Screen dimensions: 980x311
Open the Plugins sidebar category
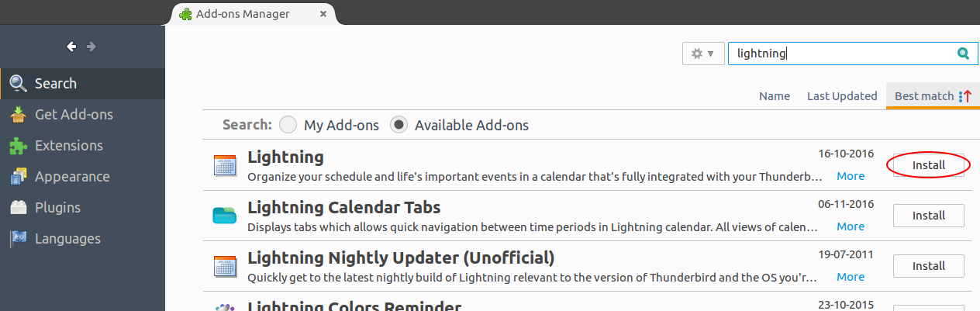pos(57,208)
